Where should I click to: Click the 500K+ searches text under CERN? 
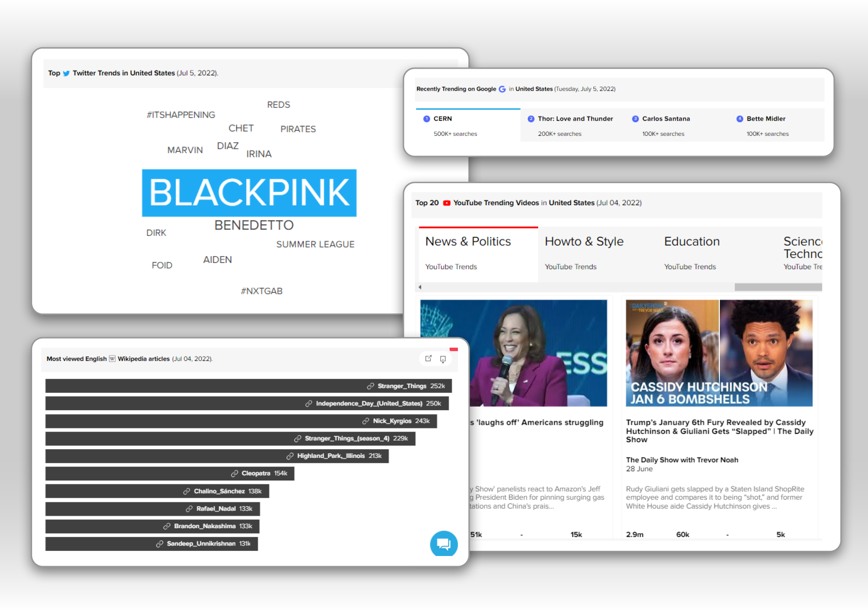[x=455, y=134]
